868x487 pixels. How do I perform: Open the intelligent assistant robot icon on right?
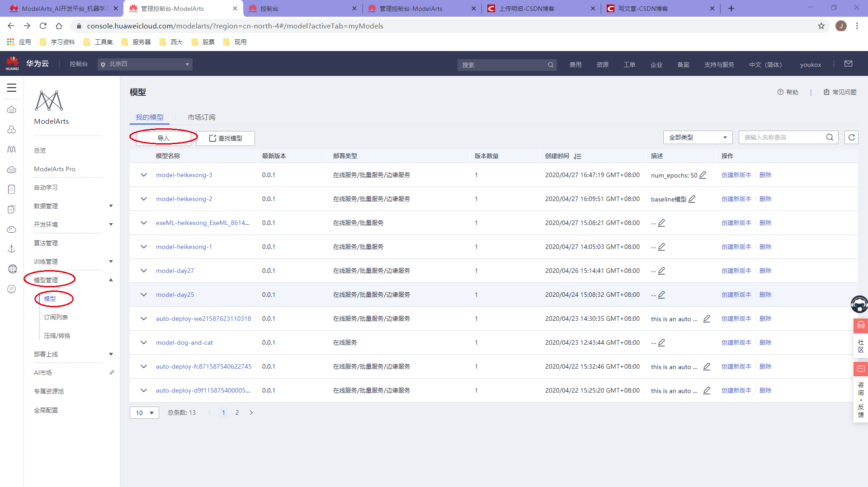[x=859, y=304]
